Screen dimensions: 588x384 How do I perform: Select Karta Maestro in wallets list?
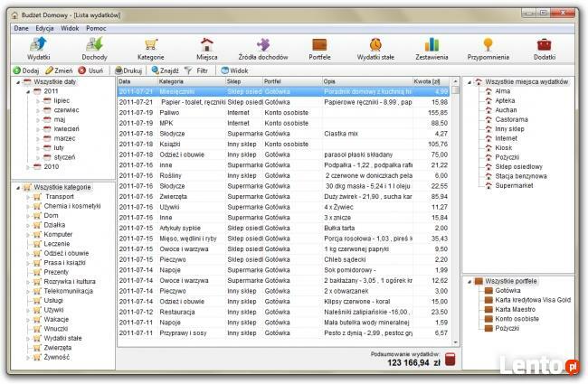click(517, 309)
